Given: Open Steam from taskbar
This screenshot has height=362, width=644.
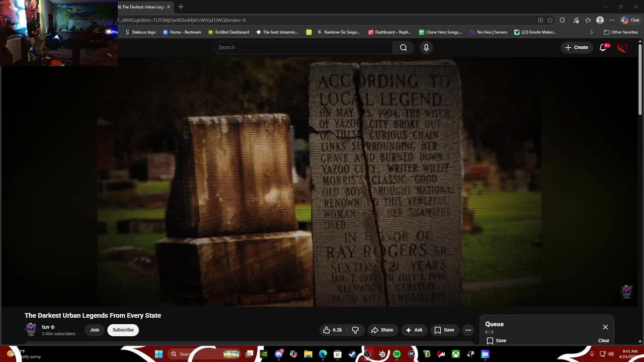Looking at the screenshot, I should click(x=352, y=354).
